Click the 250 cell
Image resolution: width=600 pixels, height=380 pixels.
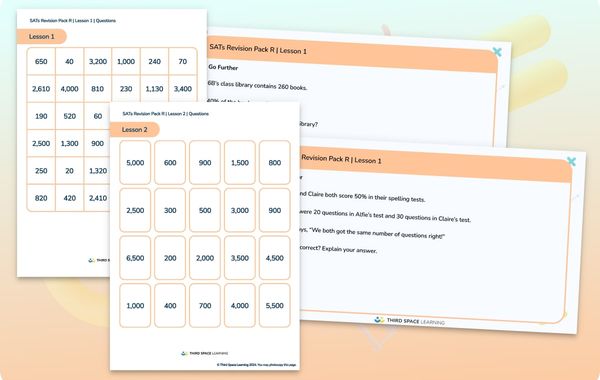point(41,171)
